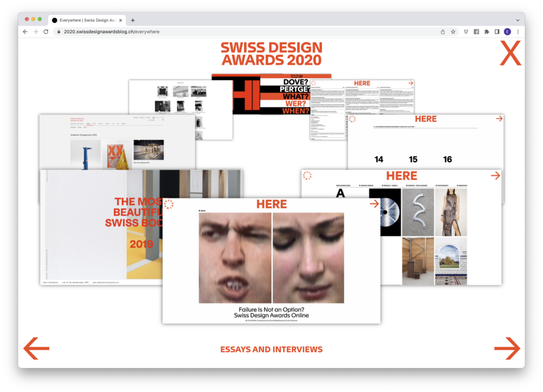Click the arrow next to the top HERE heading
The height and width of the screenshot is (392, 543).
(x=410, y=83)
